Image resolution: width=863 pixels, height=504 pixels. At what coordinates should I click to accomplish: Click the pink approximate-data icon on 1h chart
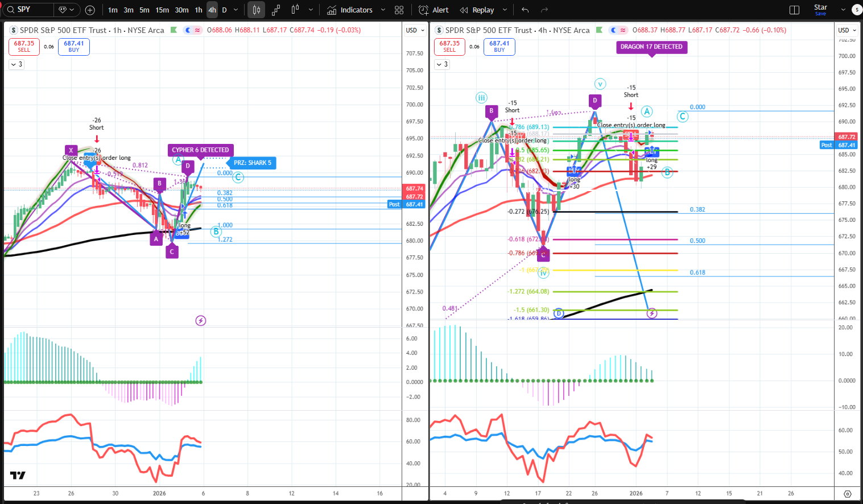(197, 30)
